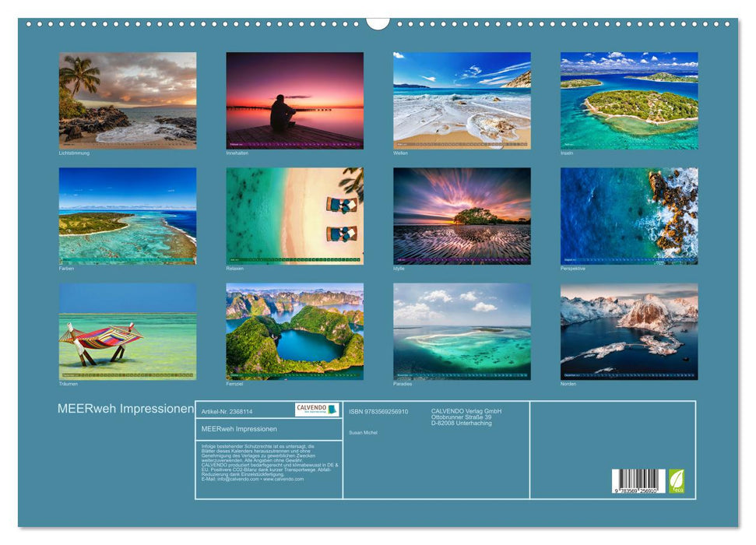Click the caption text 'Lichtstimmung'
The height and width of the screenshot is (545, 756).
coord(74,153)
